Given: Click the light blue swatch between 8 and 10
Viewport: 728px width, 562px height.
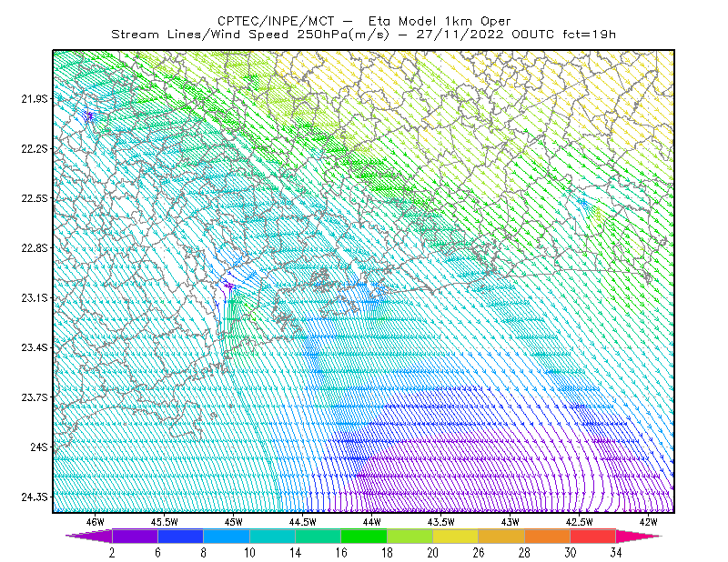Looking at the screenshot, I should pos(226,537).
